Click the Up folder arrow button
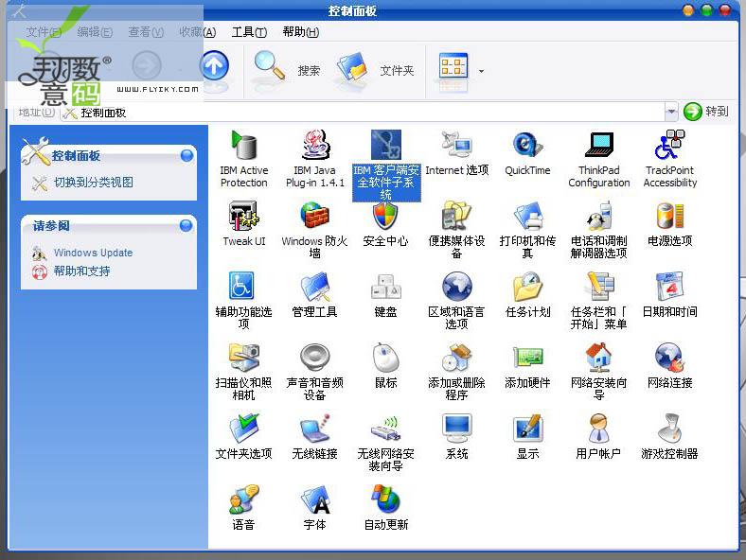Viewport: 746px width, 560px height. (x=214, y=65)
